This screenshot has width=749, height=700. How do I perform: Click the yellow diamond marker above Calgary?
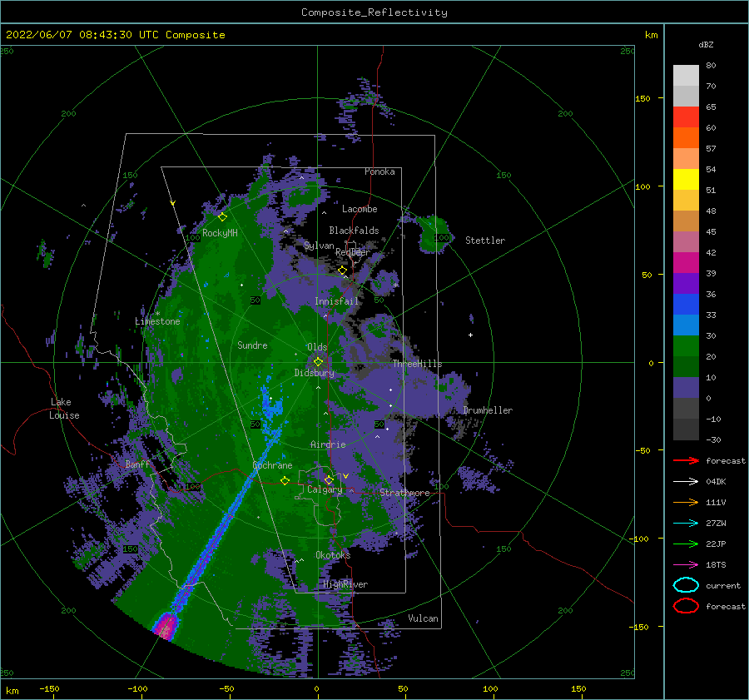[329, 479]
